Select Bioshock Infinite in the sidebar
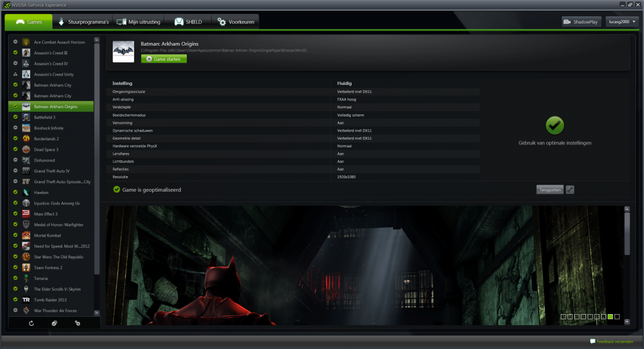This screenshot has width=644, height=349. tap(51, 128)
